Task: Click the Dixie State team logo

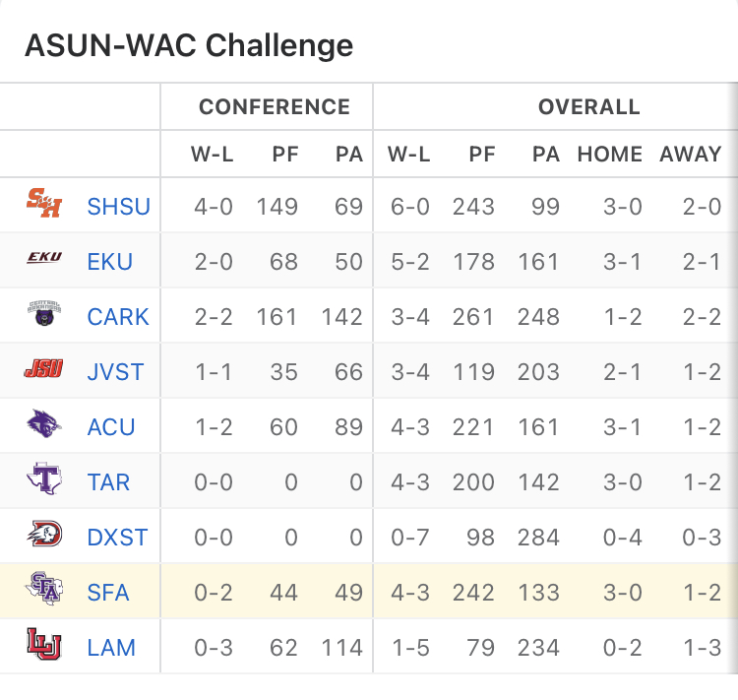Action: [44, 534]
